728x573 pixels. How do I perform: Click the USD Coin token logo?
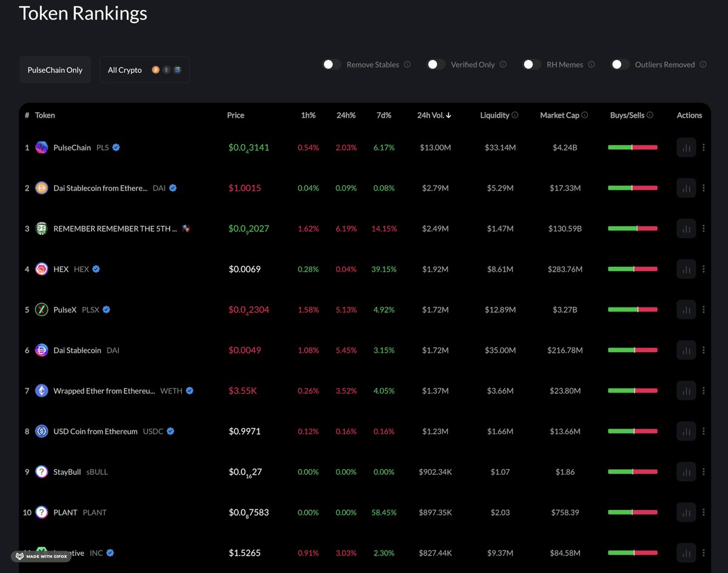click(41, 431)
